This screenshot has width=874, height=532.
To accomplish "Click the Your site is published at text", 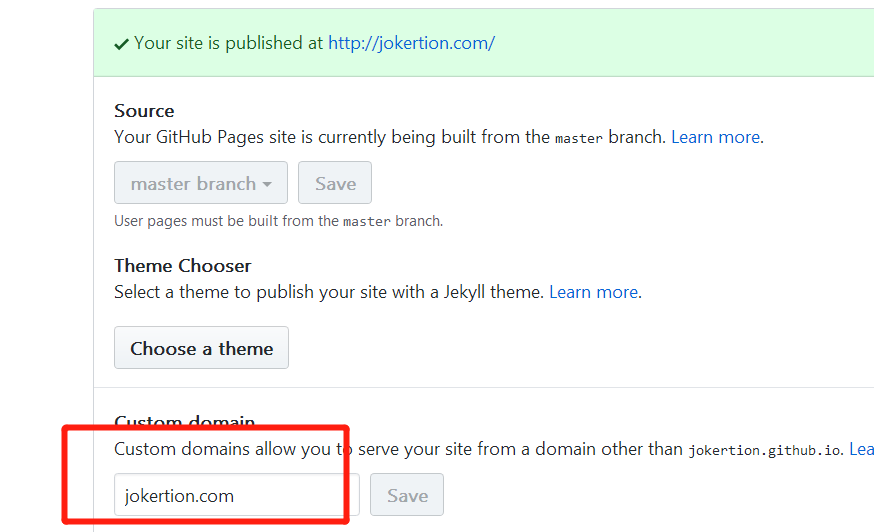I will point(229,43).
